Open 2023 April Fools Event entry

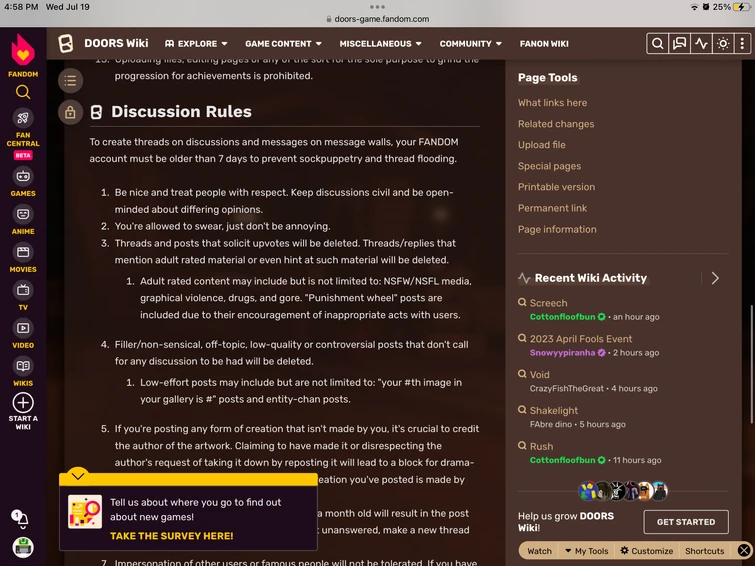point(581,339)
